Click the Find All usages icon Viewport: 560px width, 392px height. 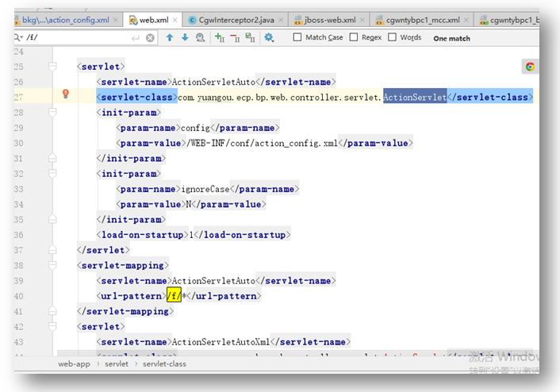coord(201,37)
